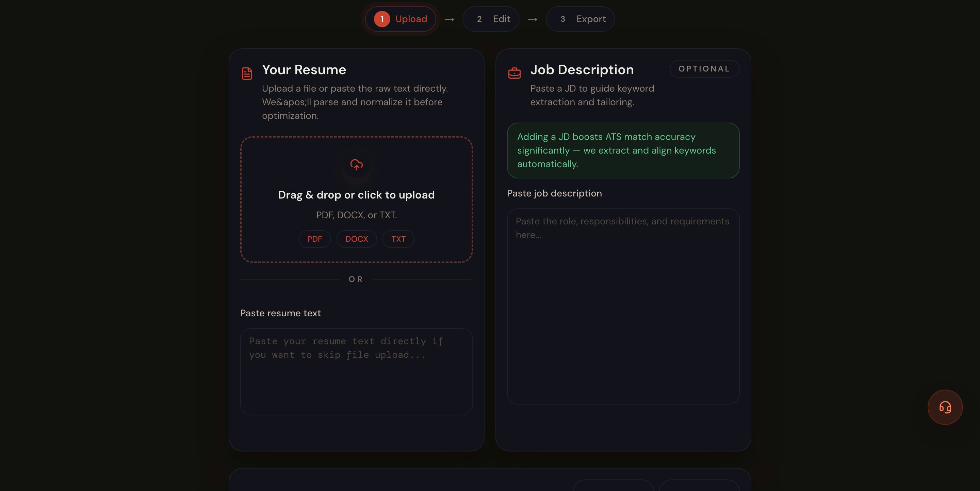Click the OPTIONAL badge
Image resolution: width=980 pixels, height=491 pixels.
pyautogui.click(x=704, y=69)
